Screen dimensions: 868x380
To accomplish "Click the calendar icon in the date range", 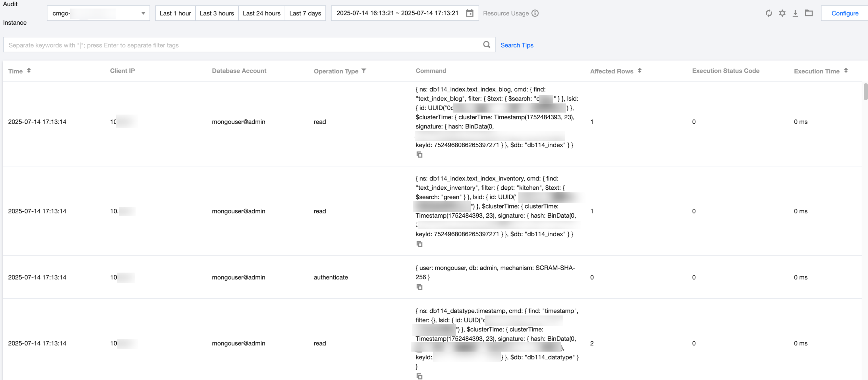I will [470, 13].
